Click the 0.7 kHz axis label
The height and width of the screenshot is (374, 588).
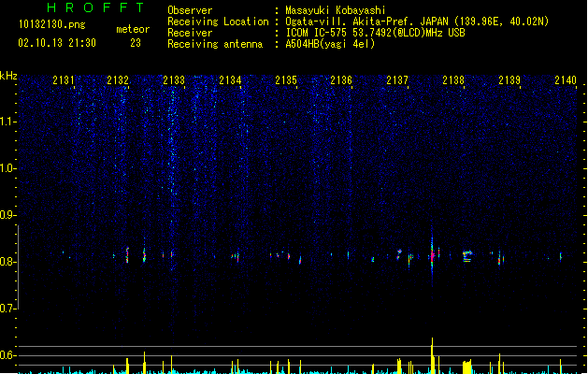coord(7,309)
